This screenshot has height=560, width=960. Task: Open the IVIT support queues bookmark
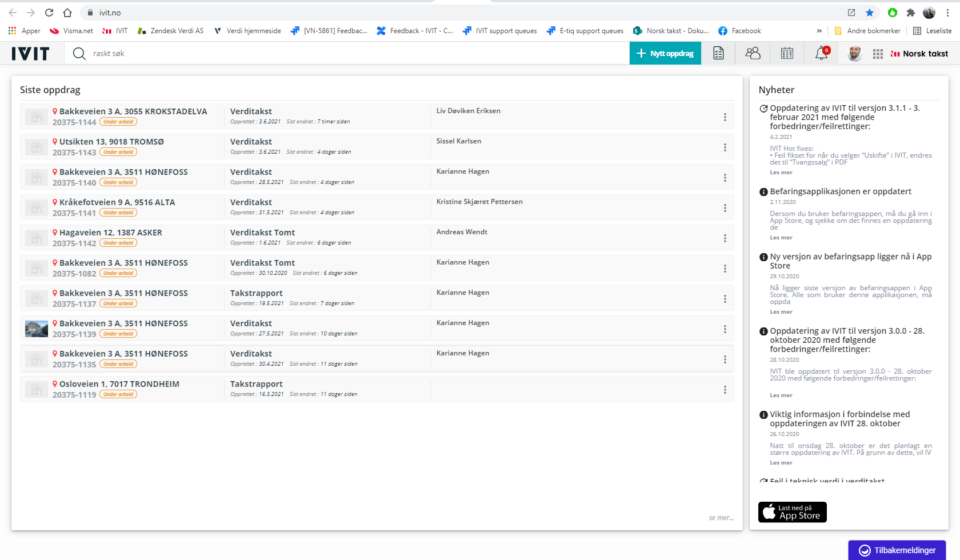click(x=499, y=31)
